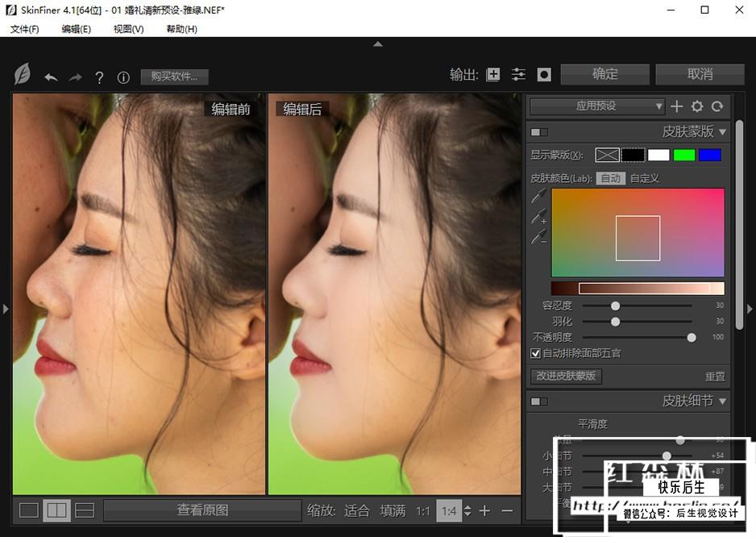Select the skin color eyedropper tool
756x537 pixels.
click(538, 196)
